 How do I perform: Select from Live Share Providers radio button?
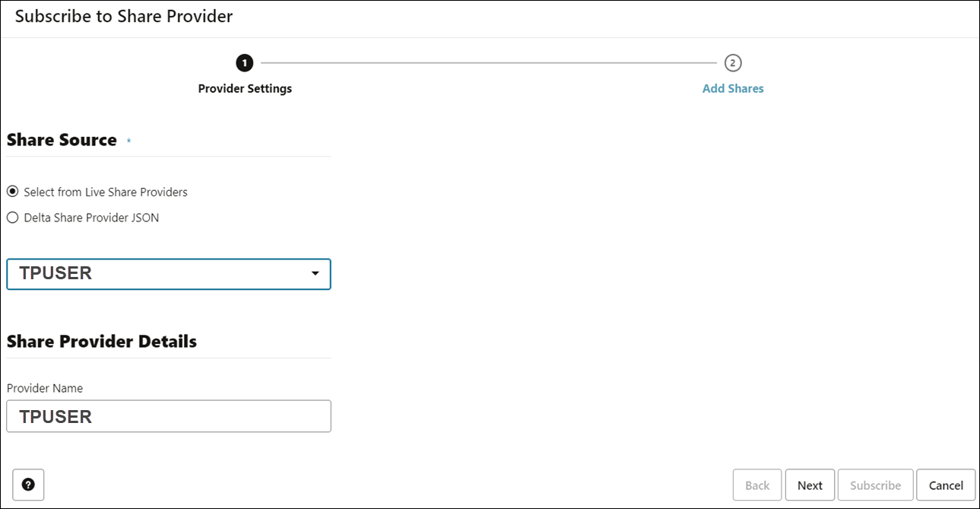12,192
